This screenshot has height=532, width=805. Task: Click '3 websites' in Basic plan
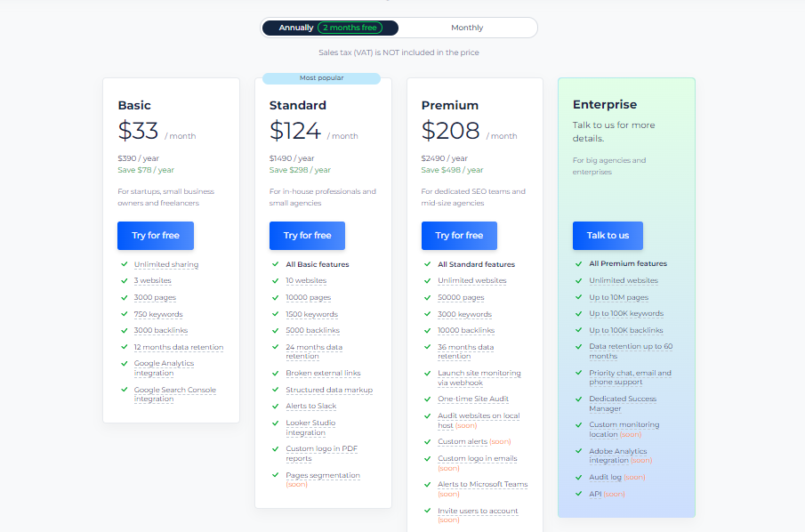152,281
